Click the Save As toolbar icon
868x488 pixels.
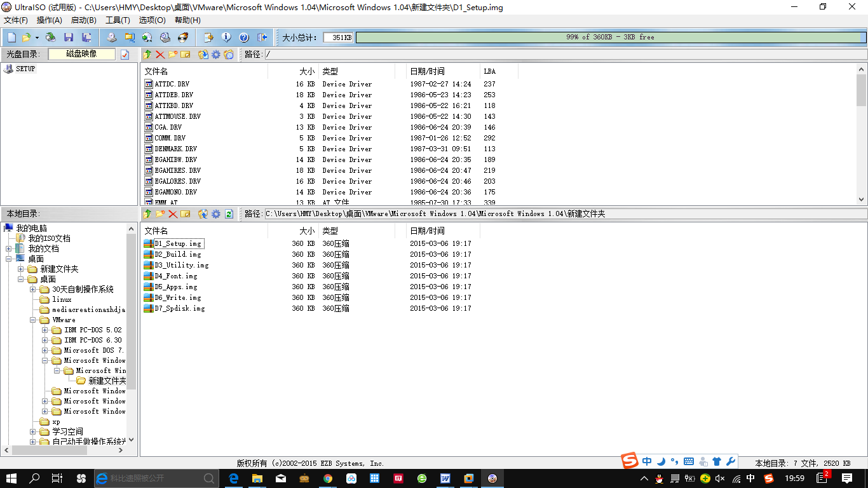pos(86,37)
